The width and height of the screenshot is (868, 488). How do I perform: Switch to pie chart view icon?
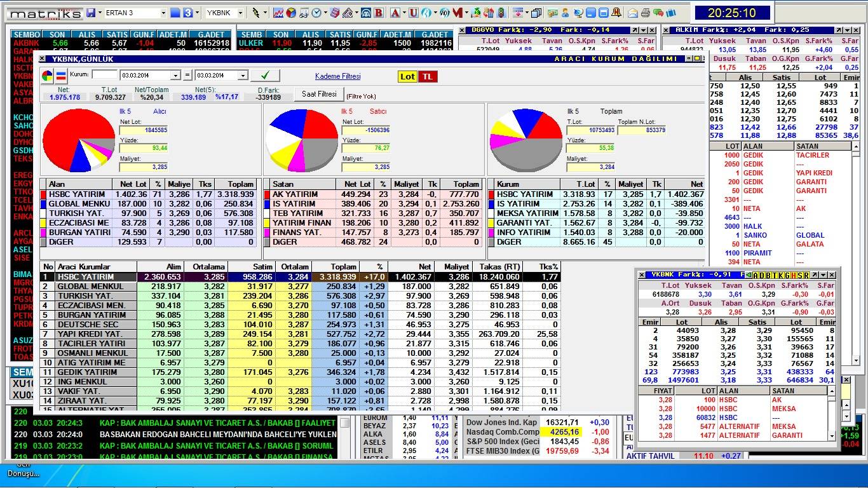[48, 76]
